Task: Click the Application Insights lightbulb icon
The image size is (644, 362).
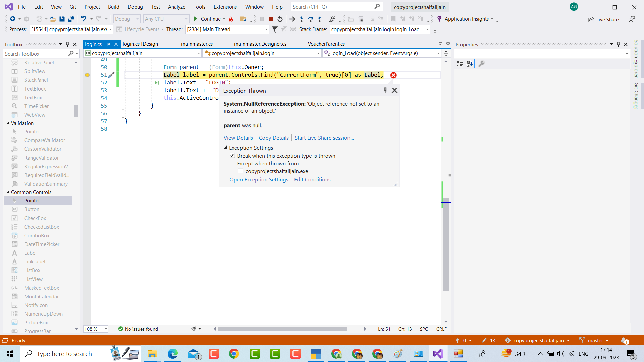Action: [439, 19]
